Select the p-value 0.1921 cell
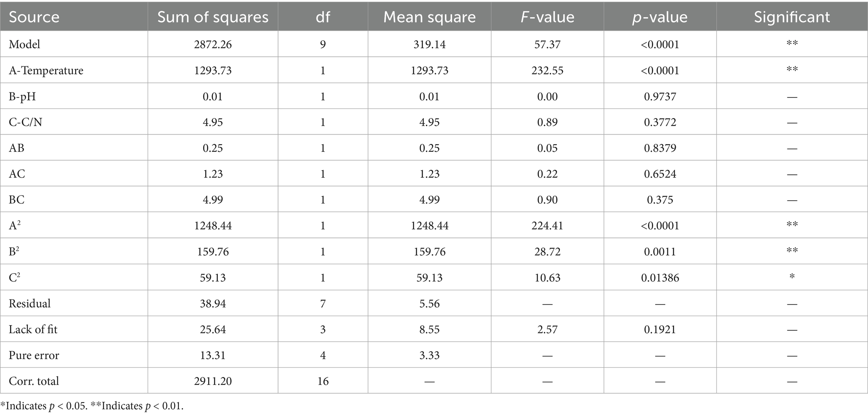 [660, 329]
